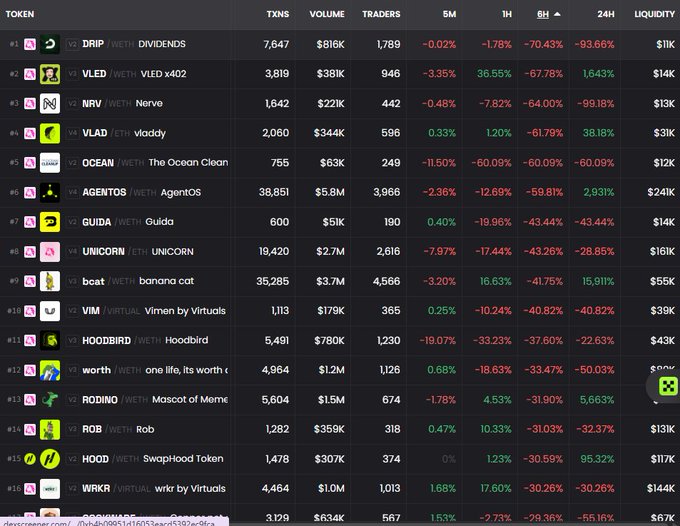Click HOODBIRD -19.07% 5M value
This screenshot has width=680, height=526.
(438, 340)
